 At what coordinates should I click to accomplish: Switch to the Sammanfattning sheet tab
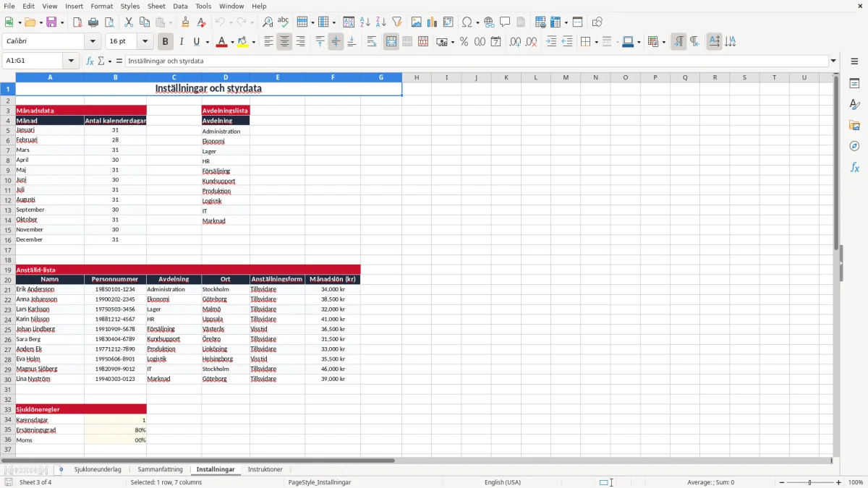pos(160,469)
